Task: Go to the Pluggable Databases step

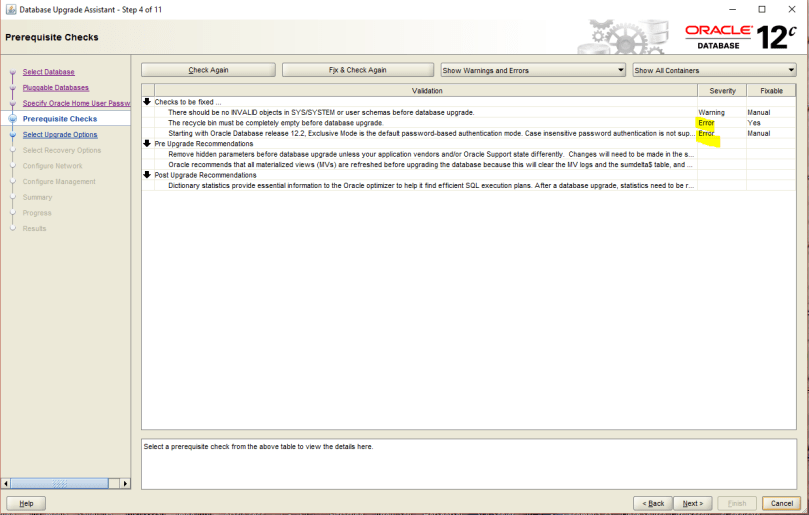Action: click(55, 88)
